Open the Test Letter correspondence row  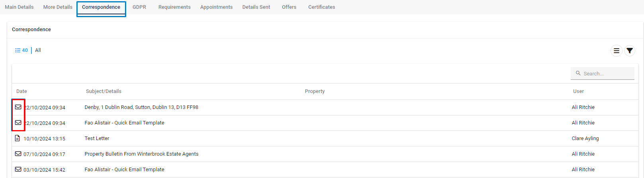click(x=325, y=138)
